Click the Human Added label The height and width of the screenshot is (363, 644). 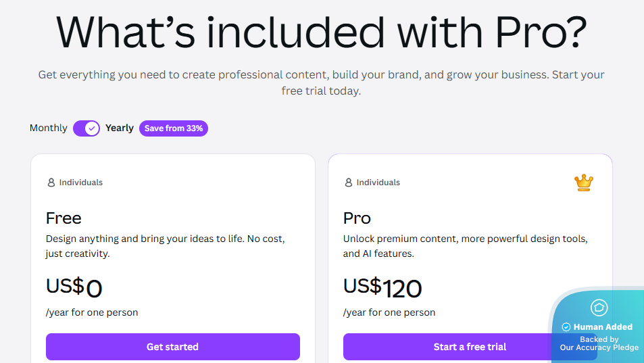[x=603, y=327]
